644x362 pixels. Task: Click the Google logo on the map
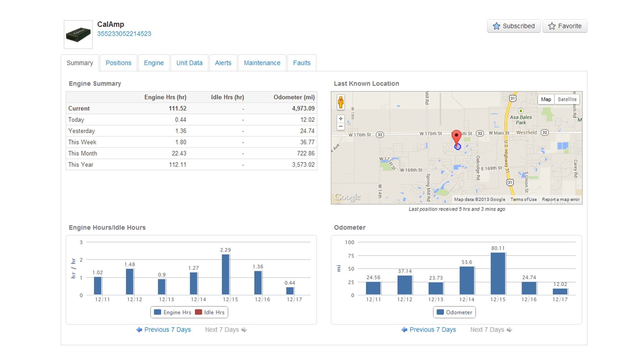pos(347,197)
